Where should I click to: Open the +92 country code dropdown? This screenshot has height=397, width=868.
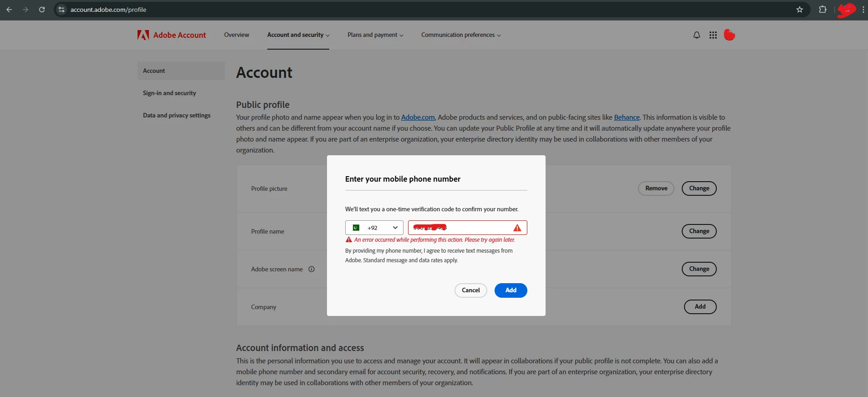tap(374, 228)
